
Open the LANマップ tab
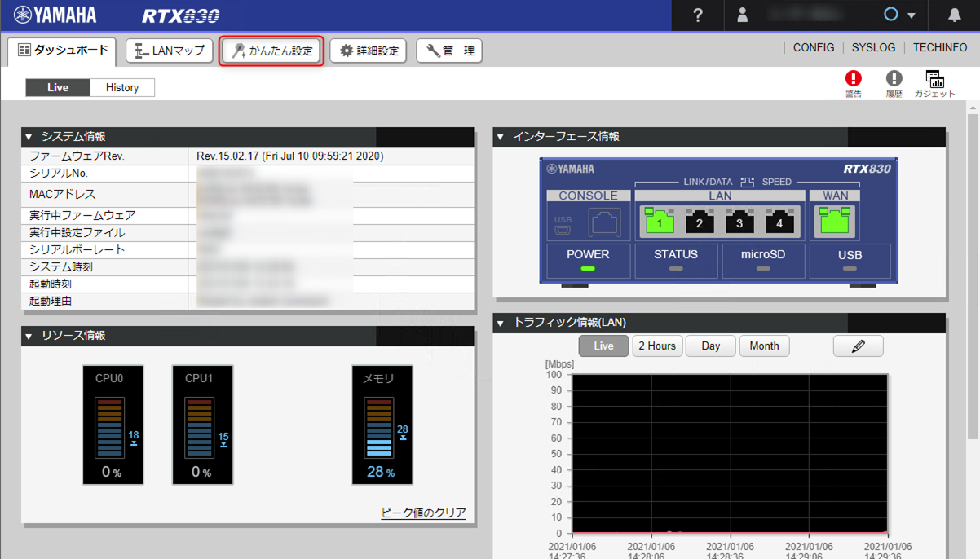[x=170, y=51]
